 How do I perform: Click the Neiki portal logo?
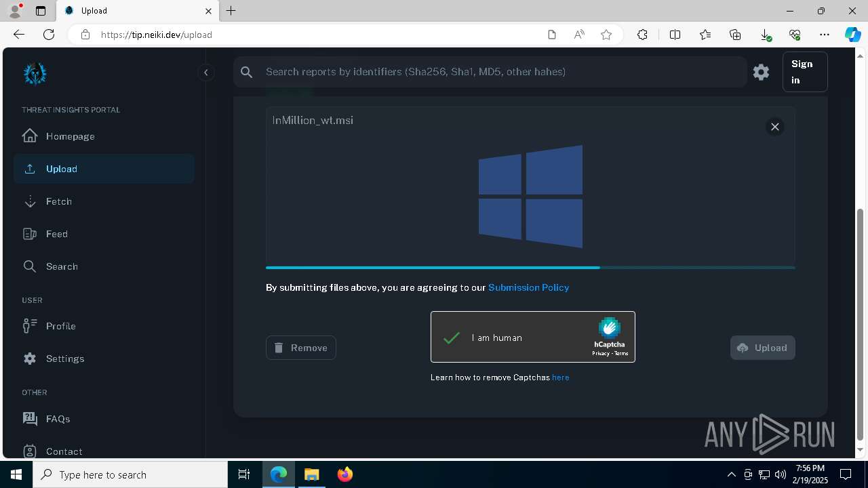click(35, 73)
